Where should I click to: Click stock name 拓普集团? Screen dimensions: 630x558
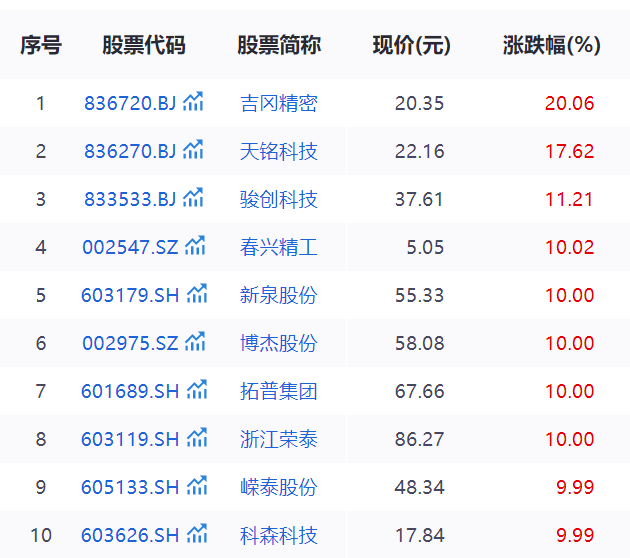tap(279, 391)
